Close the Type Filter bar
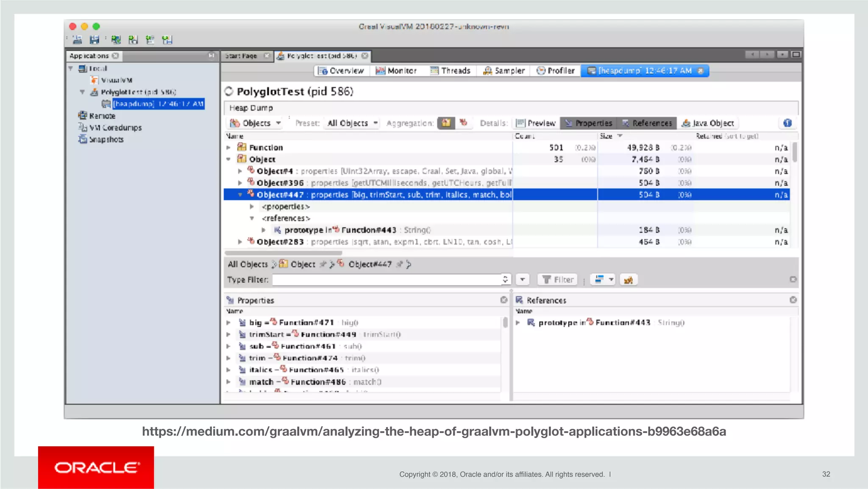 [x=793, y=279]
